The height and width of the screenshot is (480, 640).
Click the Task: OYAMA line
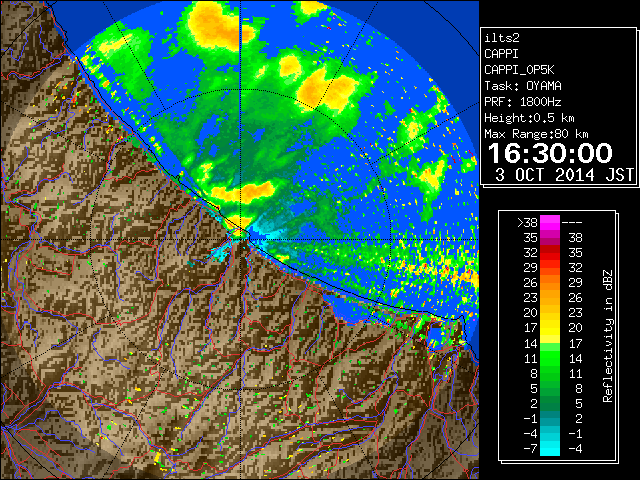point(523,86)
